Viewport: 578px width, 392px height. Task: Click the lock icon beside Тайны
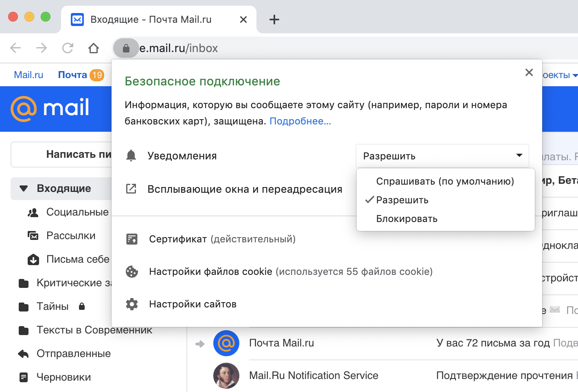click(x=82, y=306)
